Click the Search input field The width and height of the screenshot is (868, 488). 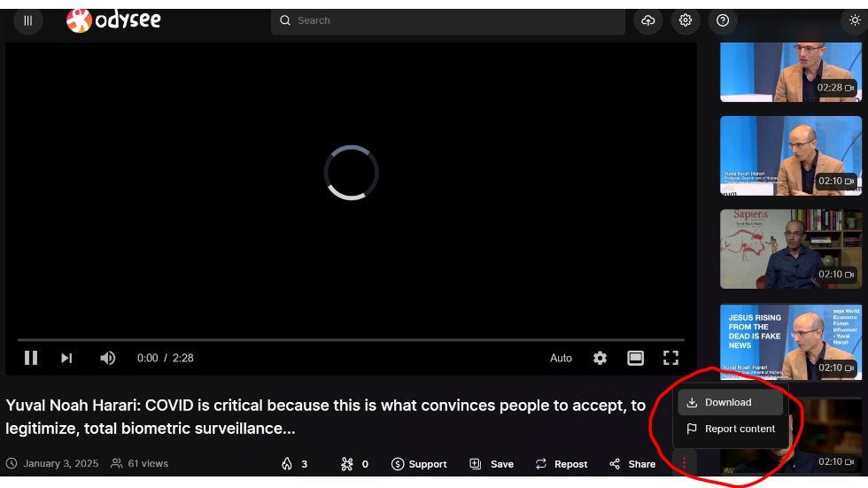pos(448,20)
